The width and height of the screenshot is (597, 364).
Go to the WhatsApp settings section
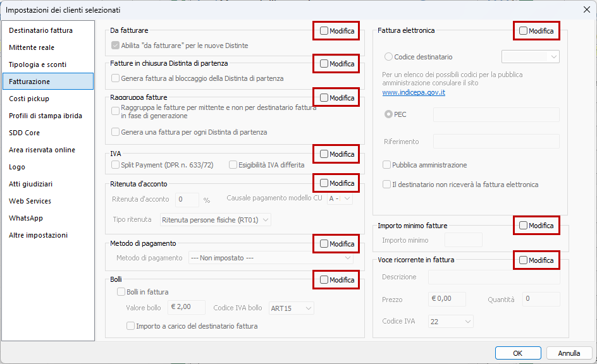click(x=26, y=218)
